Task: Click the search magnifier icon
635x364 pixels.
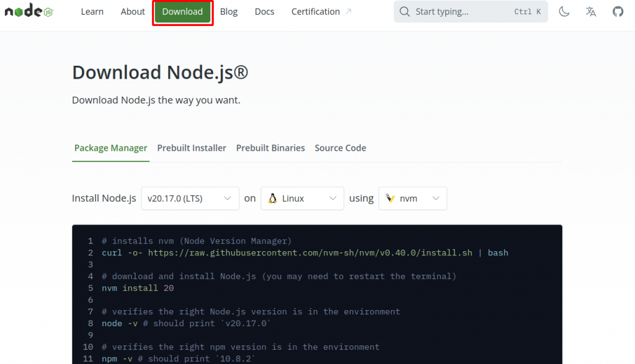Action: point(404,11)
